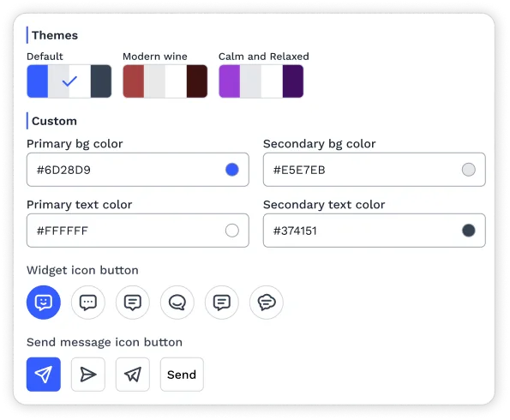Click the "Secondary bg color" label
510x420 pixels.
pos(320,144)
